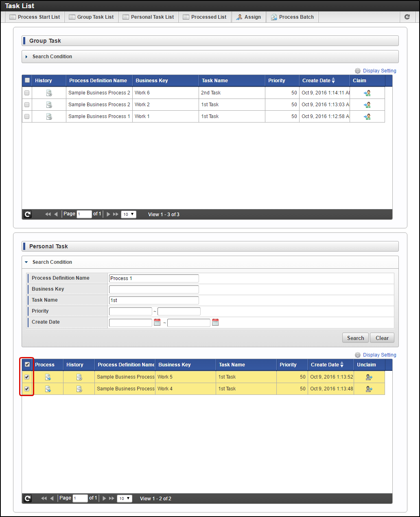The width and height of the screenshot is (420, 517).
Task: Process the Work 5 task
Action: point(48,377)
